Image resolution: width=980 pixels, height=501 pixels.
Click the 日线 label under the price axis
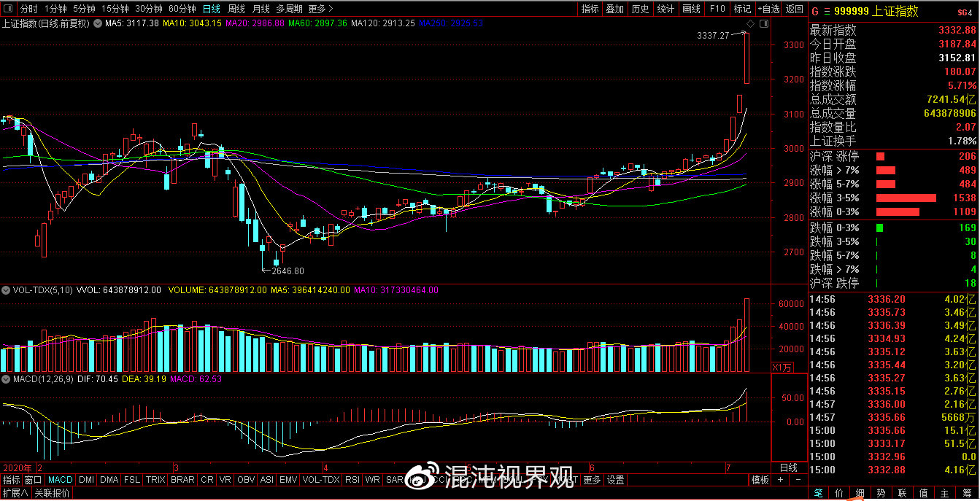click(789, 467)
